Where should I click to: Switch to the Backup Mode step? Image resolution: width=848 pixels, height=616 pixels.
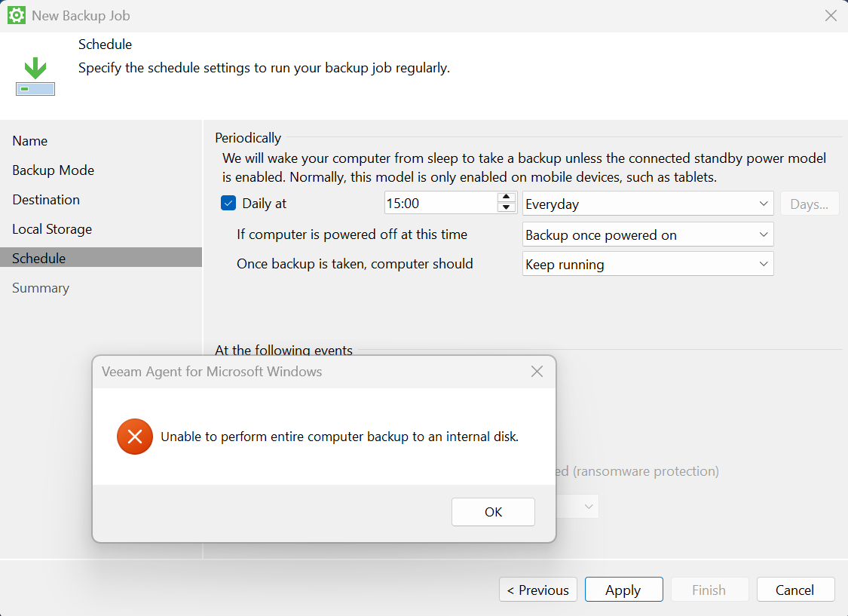coord(53,170)
